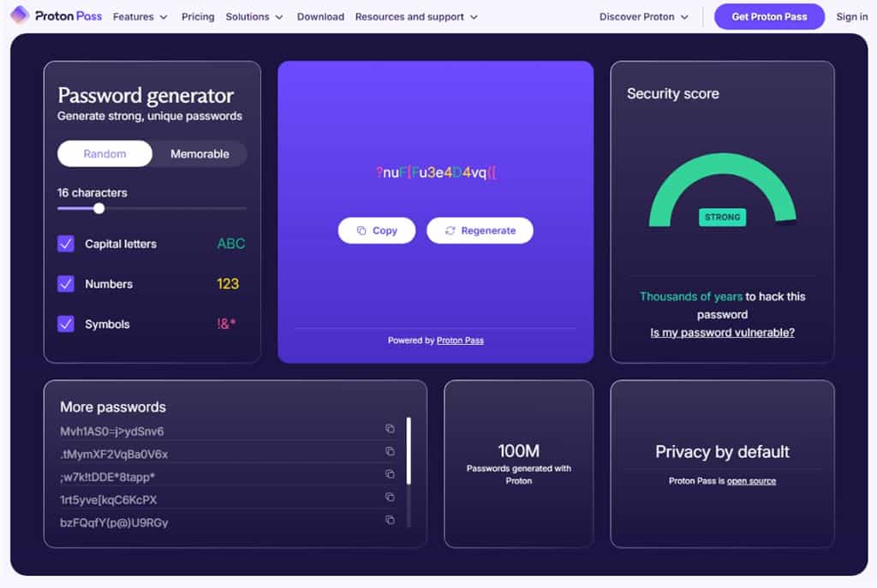Expand the Discover Proton menu

pyautogui.click(x=643, y=17)
